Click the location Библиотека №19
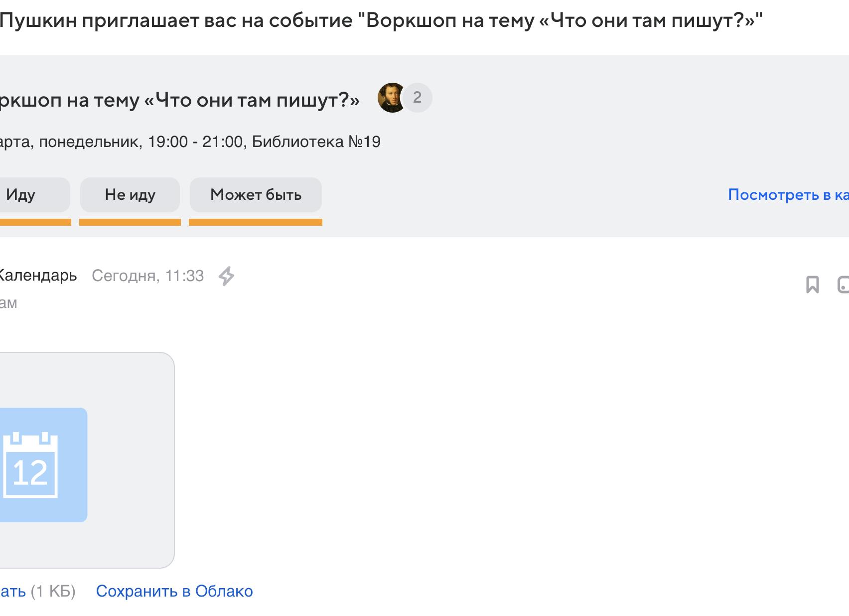The image size is (849, 616). (316, 141)
